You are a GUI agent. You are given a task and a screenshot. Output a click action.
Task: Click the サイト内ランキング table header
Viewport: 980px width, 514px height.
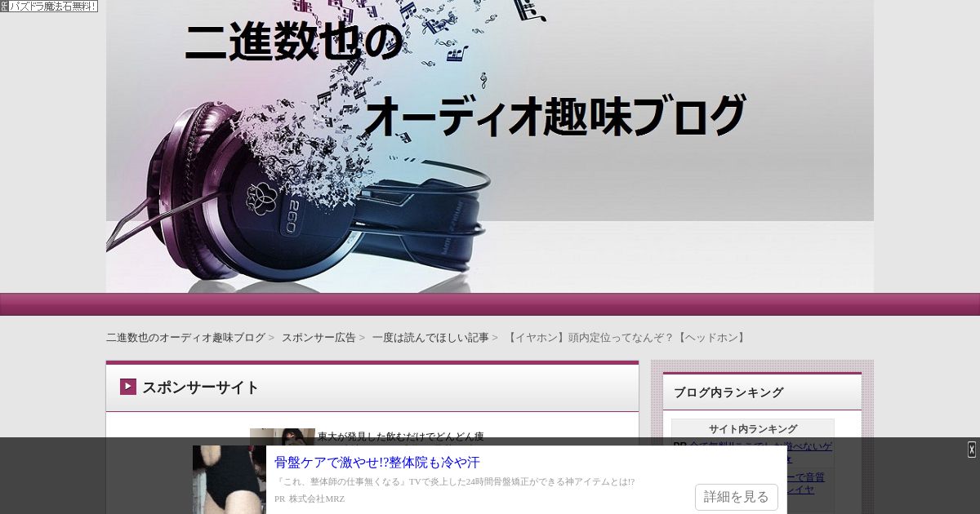753,428
